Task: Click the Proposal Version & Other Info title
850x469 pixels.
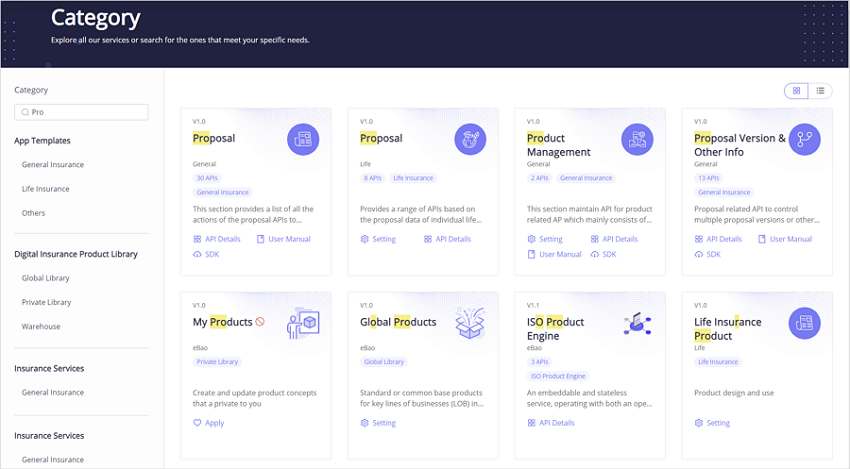Action: tap(739, 145)
